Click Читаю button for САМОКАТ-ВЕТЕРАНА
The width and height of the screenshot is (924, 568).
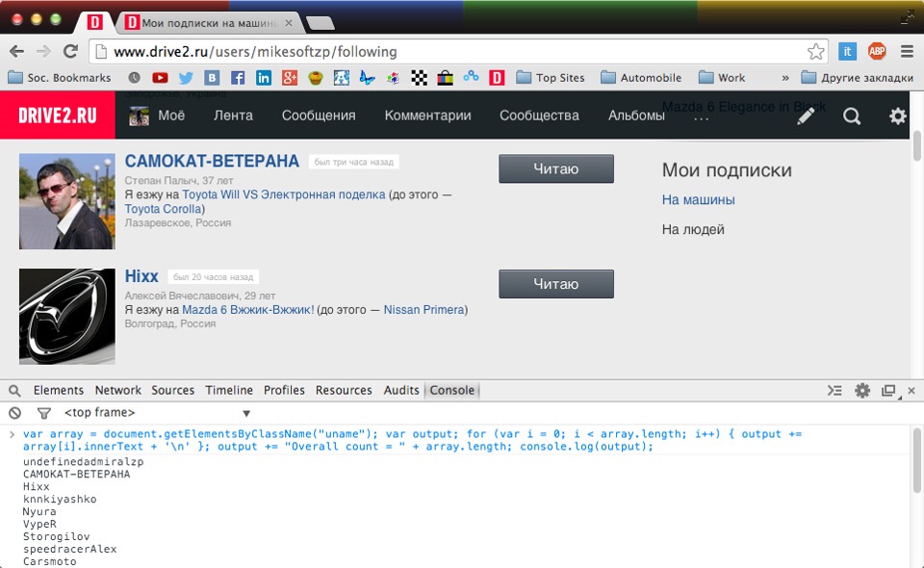click(x=556, y=168)
